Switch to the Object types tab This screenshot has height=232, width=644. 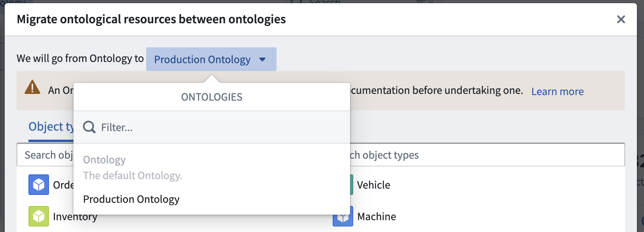(51, 127)
